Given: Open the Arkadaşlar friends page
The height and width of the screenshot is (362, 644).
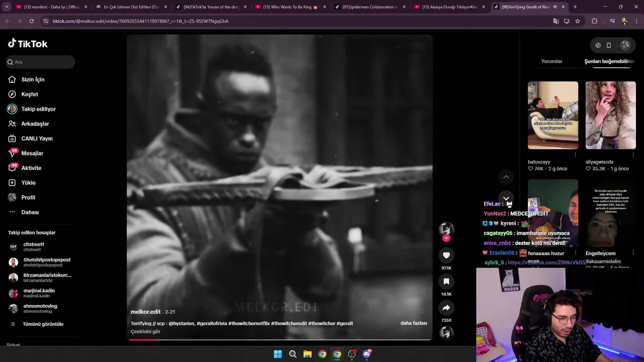Looking at the screenshot, I should [x=35, y=124].
